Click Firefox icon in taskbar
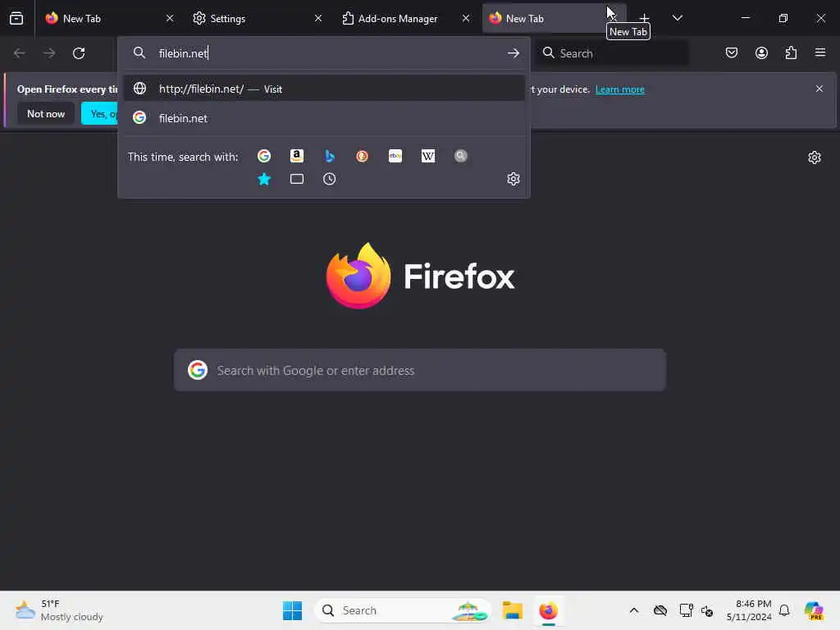 point(549,610)
